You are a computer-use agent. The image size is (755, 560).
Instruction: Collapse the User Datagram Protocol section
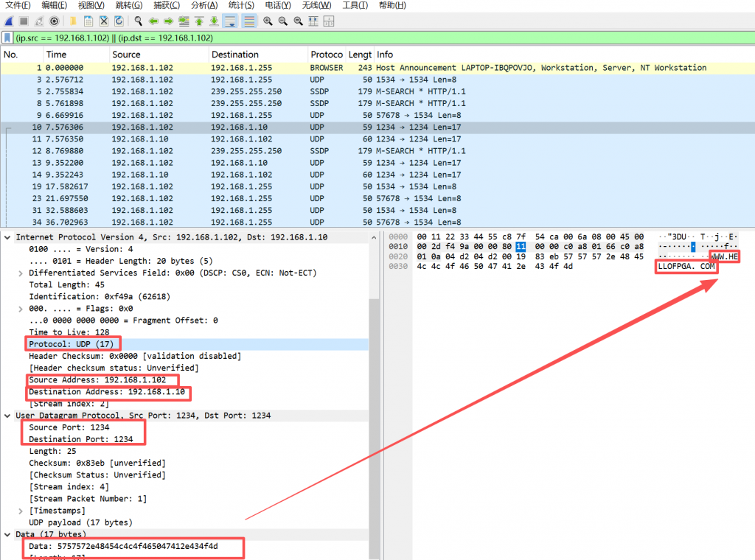(x=8, y=416)
